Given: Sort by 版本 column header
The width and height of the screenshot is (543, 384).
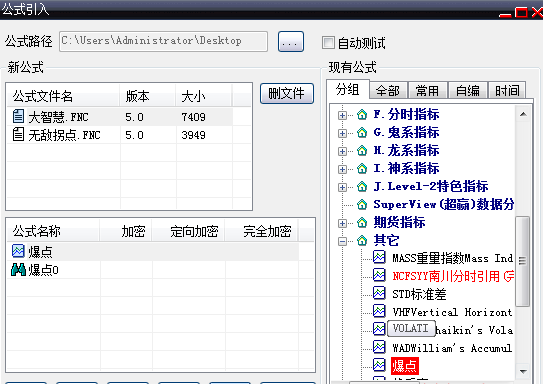Looking at the screenshot, I should (148, 96).
